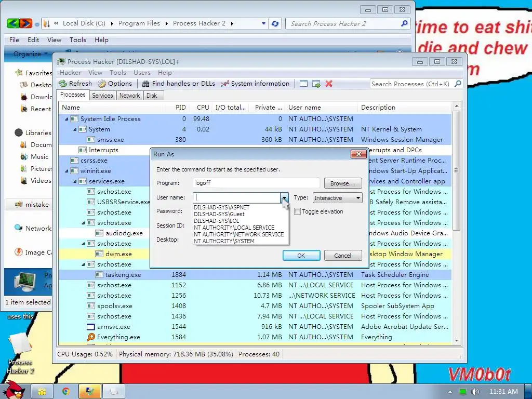Click the Everything.exe magnifier icon
Image resolution: width=532 pixels, height=399 pixels.
point(90,337)
